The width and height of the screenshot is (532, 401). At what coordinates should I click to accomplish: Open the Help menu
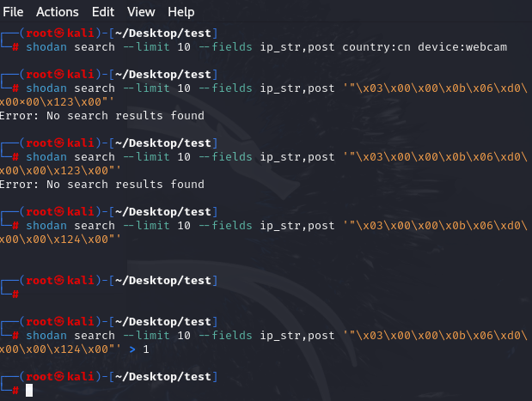pos(180,12)
